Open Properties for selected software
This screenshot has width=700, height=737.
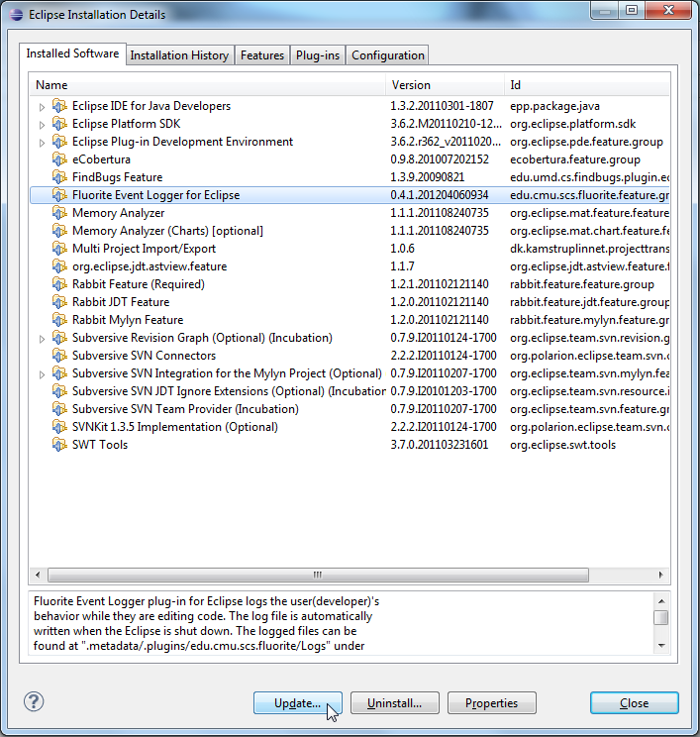491,703
